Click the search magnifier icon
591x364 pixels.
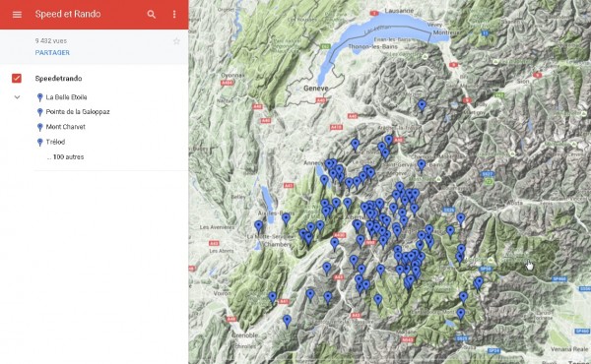(x=151, y=15)
